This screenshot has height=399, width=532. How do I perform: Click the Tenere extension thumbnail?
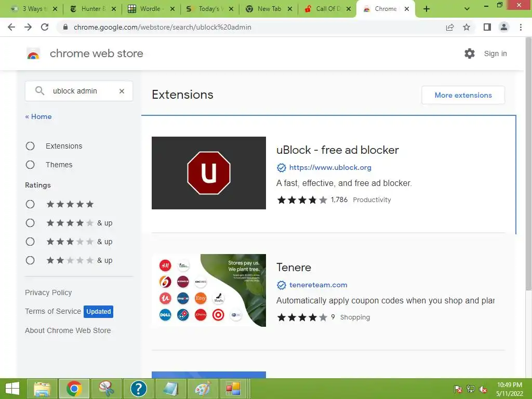pyautogui.click(x=209, y=290)
